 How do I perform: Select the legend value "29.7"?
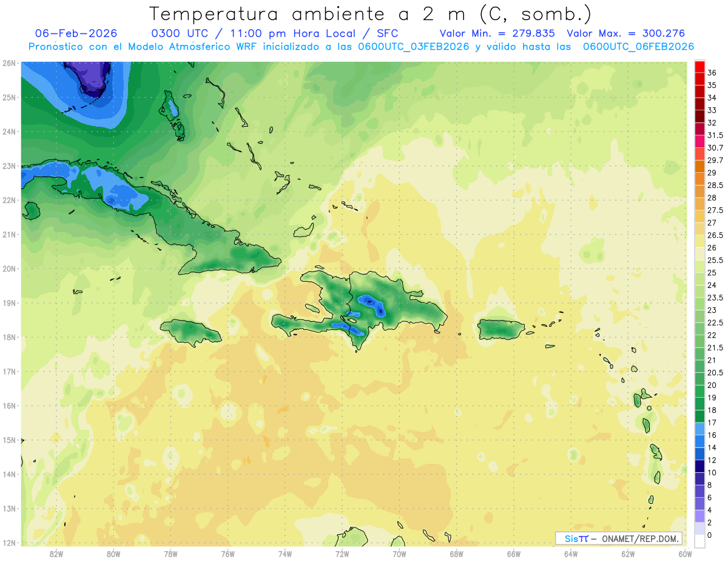tap(715, 160)
